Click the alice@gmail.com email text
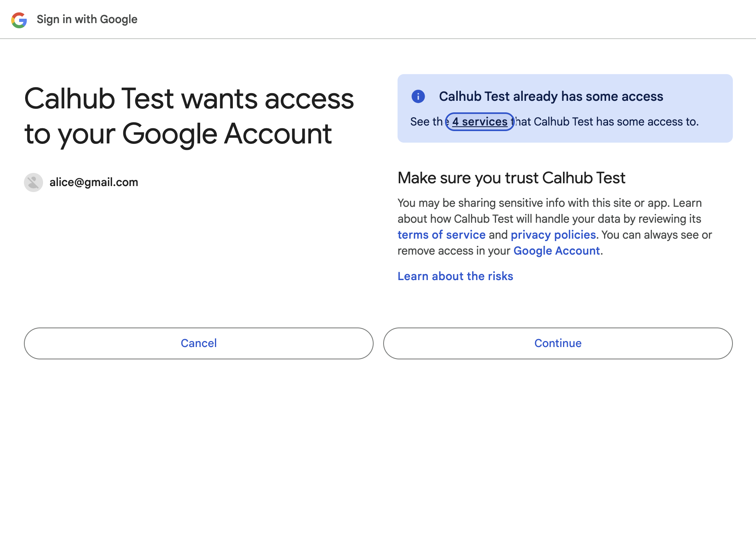The width and height of the screenshot is (756, 557). pyautogui.click(x=94, y=182)
